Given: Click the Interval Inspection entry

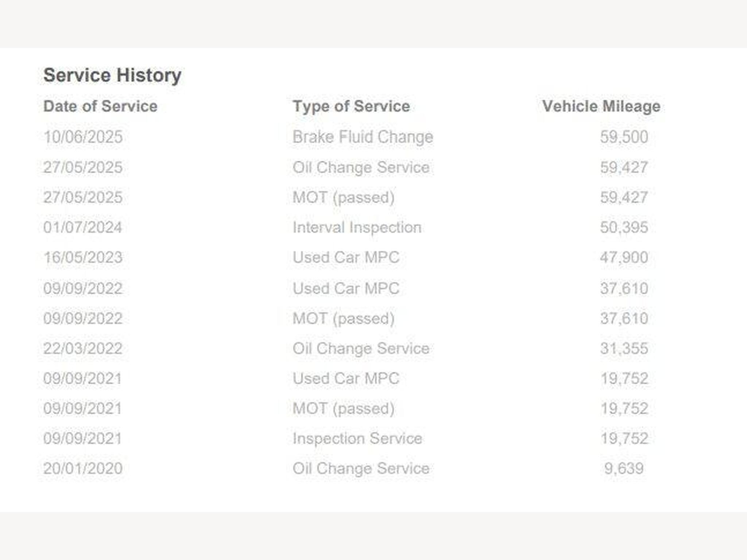Looking at the screenshot, I should pos(357,227).
